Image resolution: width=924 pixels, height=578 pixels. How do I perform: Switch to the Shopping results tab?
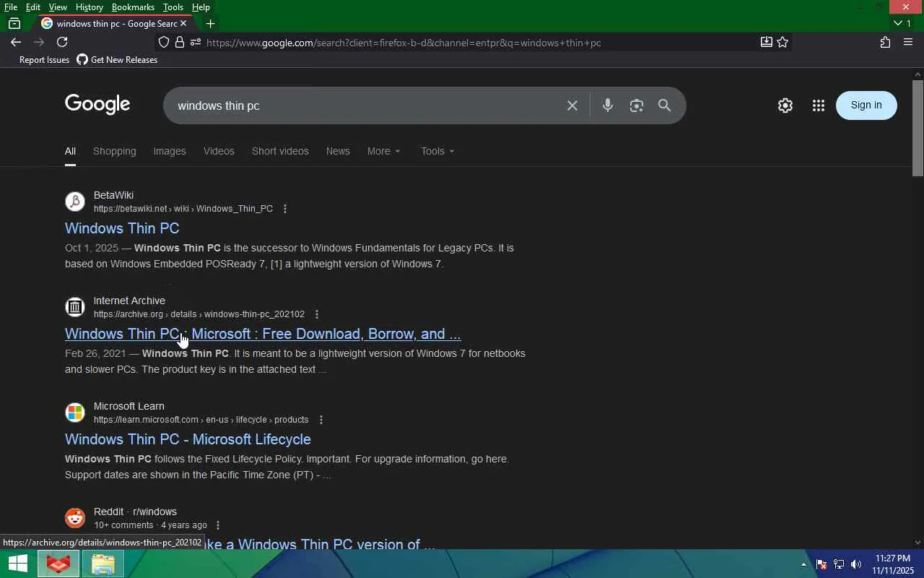point(115,151)
